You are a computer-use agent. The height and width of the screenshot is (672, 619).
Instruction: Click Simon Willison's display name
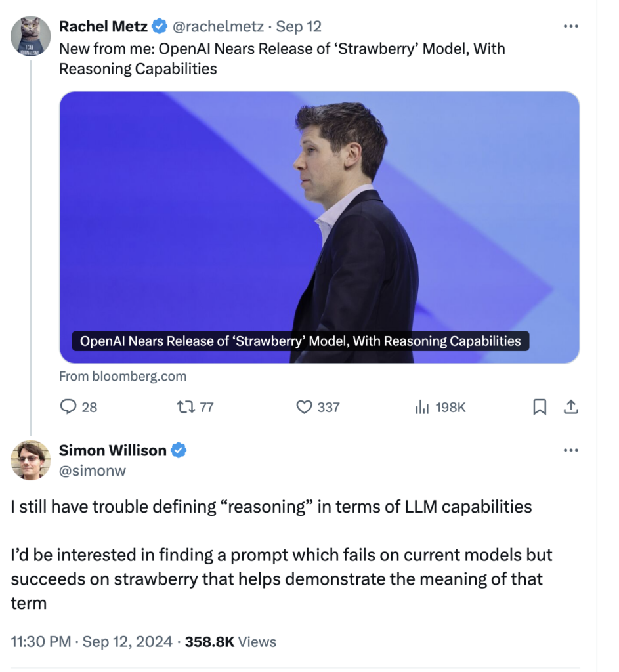pos(113,450)
